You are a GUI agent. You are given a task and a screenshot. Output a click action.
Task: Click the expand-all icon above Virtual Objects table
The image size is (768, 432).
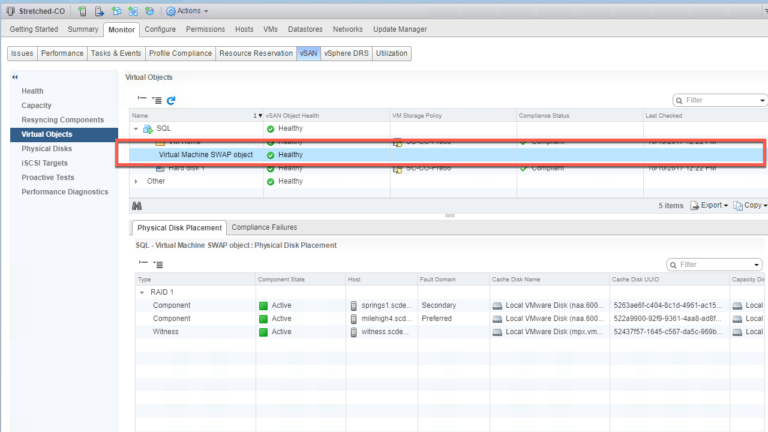click(157, 101)
